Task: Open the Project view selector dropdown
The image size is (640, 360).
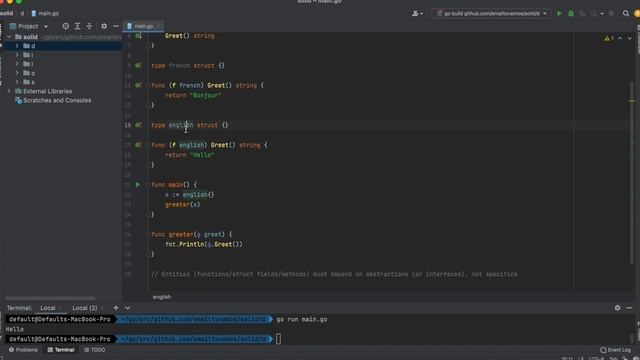Action: click(x=29, y=26)
